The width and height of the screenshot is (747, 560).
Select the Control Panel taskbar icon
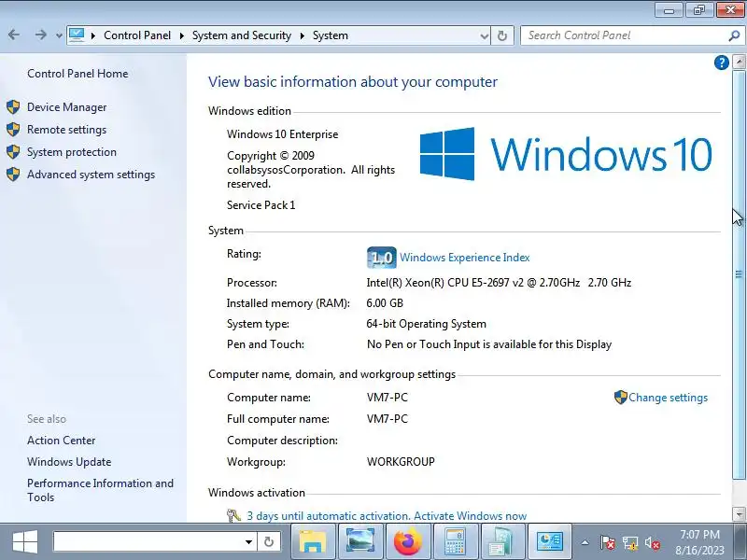550,541
